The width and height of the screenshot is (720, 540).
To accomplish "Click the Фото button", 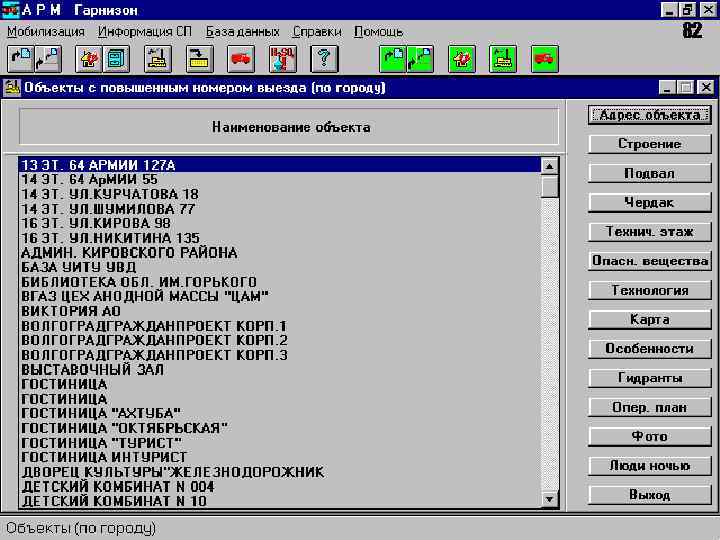I will click(x=650, y=437).
